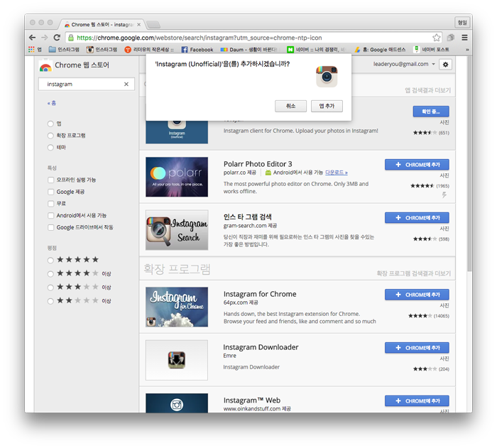497x448 pixels.
Task: Click the 다운로드 link on the Polarr row
Action: (337, 173)
